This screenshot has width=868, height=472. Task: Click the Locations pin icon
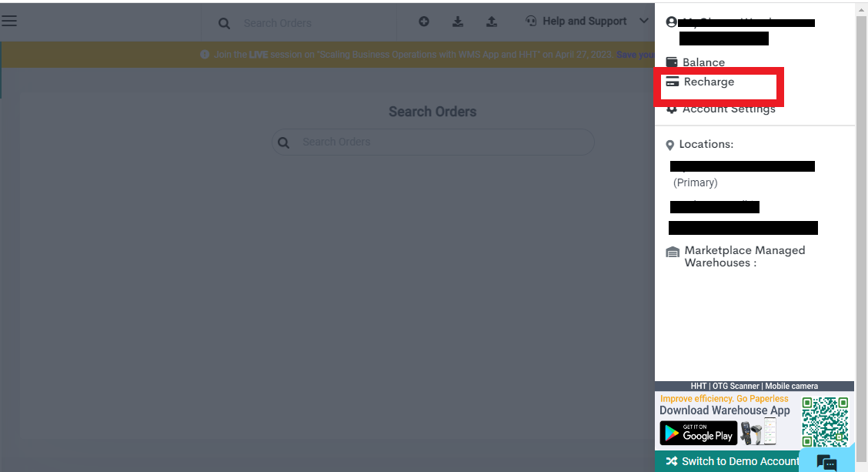669,146
